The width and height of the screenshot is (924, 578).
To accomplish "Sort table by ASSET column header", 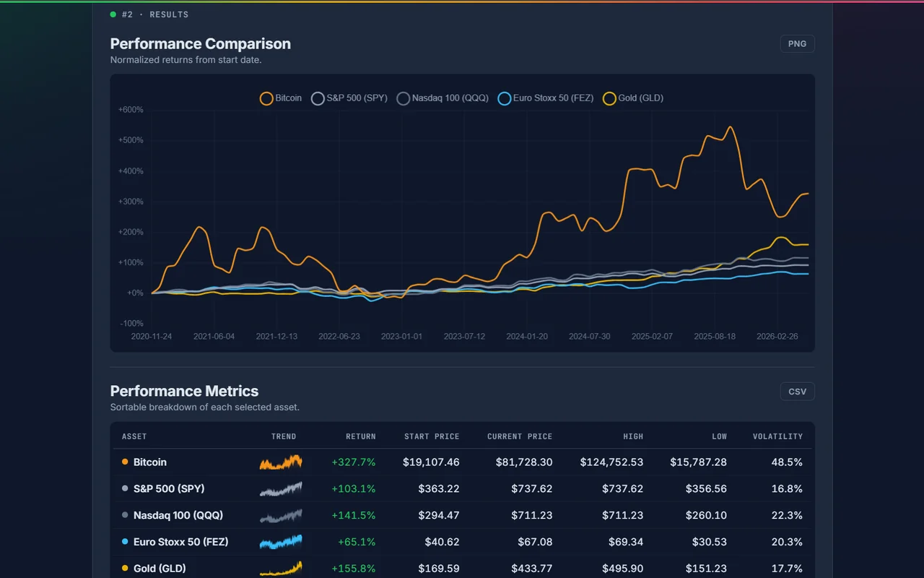I will point(134,436).
